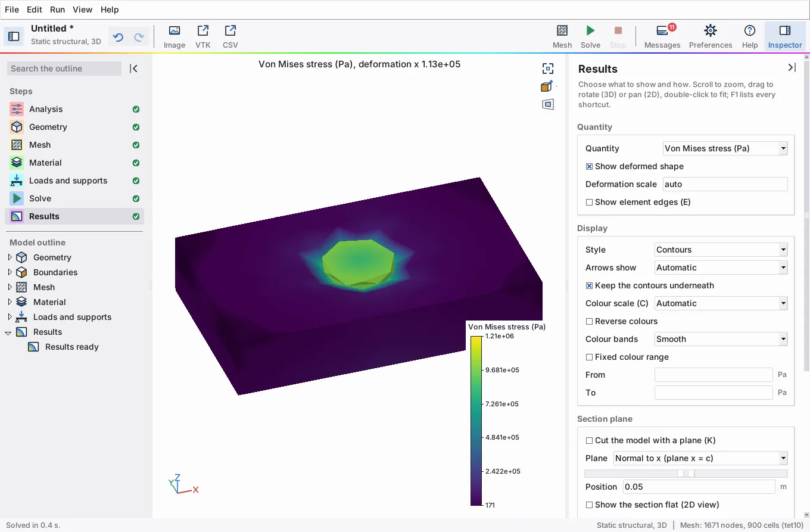The height and width of the screenshot is (532, 810).
Task: Open the Plane dropdown
Action: pyautogui.click(x=700, y=458)
